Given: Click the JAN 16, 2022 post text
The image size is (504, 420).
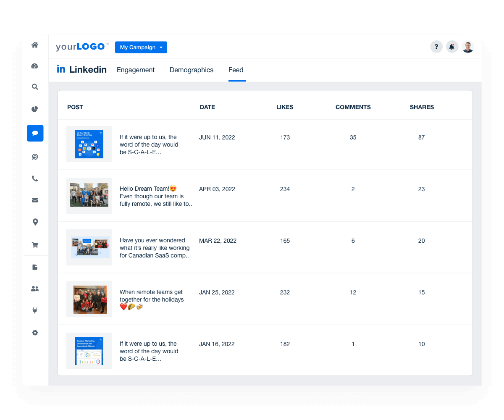Looking at the screenshot, I should click(149, 351).
